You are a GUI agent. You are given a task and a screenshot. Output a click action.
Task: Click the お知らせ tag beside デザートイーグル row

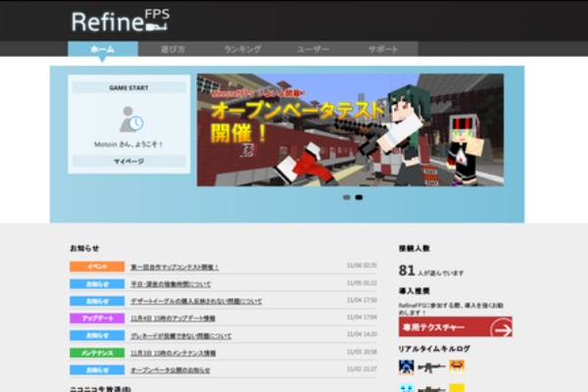[97, 301]
